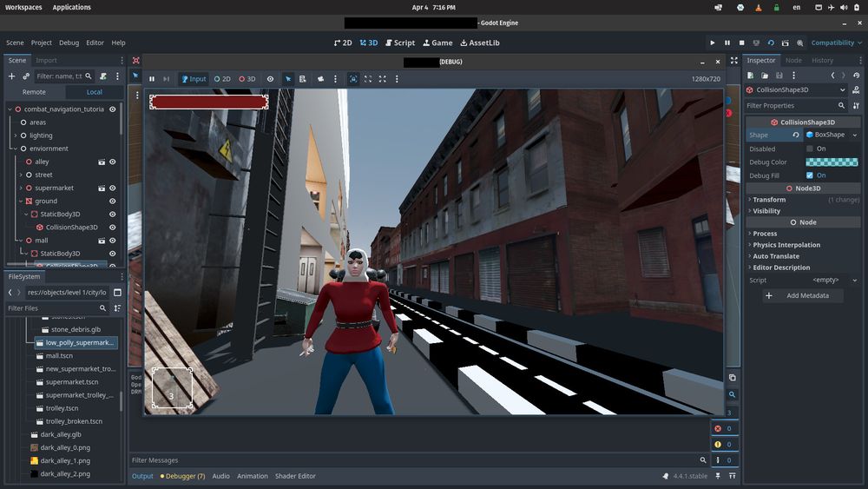Image resolution: width=868 pixels, height=489 pixels.
Task: Activate the select mode arrow tool
Action: point(288,79)
